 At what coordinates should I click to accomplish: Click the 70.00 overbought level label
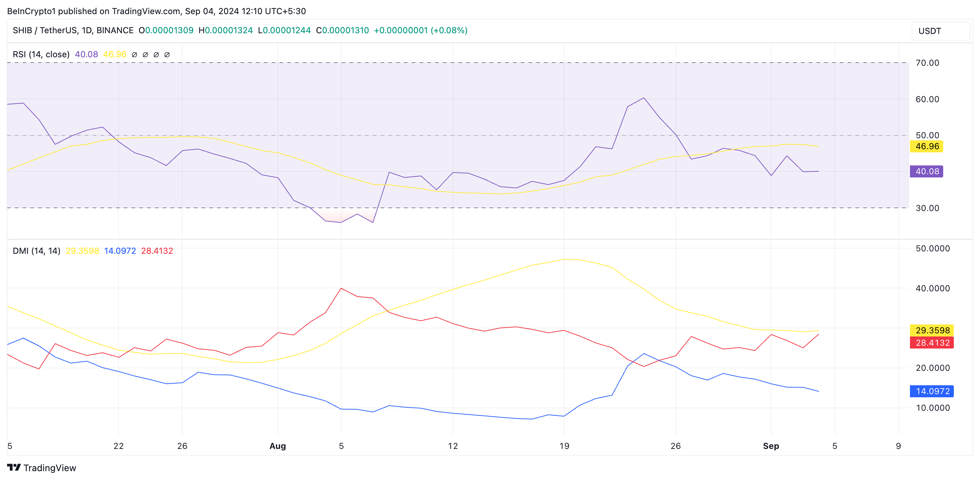pos(927,63)
